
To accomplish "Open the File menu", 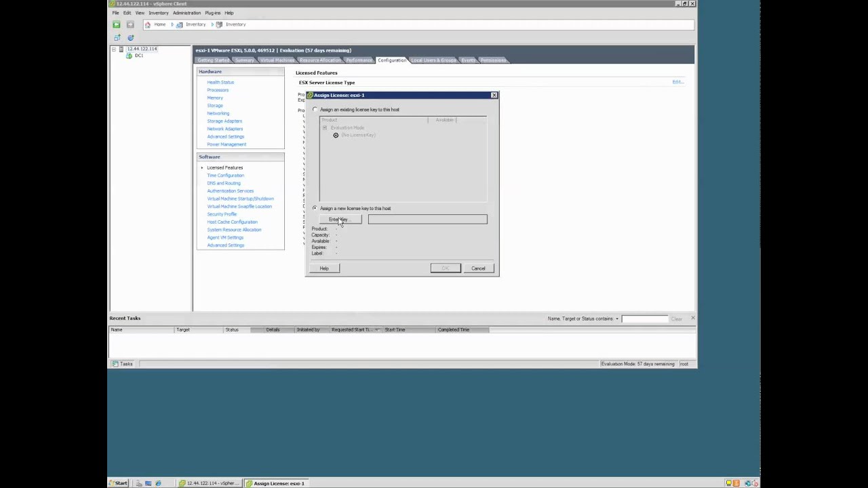I will tap(115, 13).
